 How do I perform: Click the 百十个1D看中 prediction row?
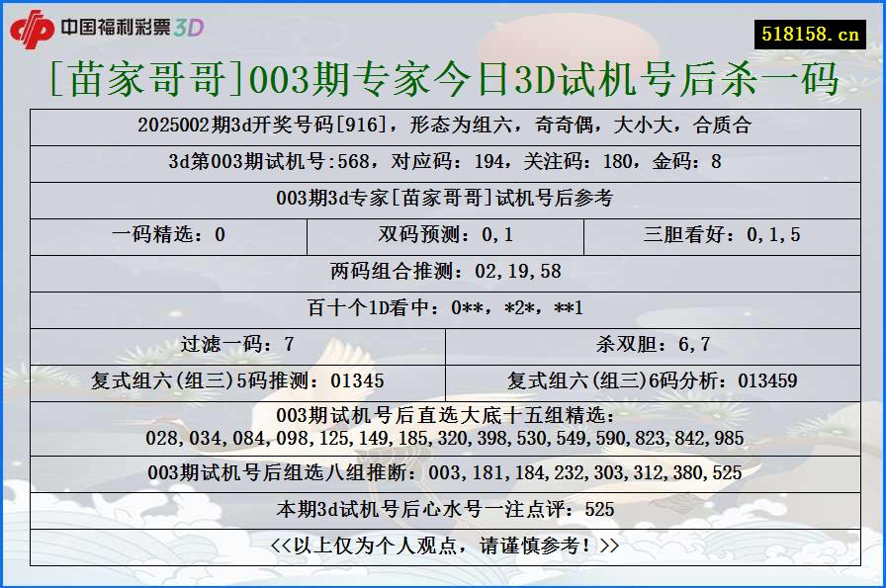coord(443,301)
